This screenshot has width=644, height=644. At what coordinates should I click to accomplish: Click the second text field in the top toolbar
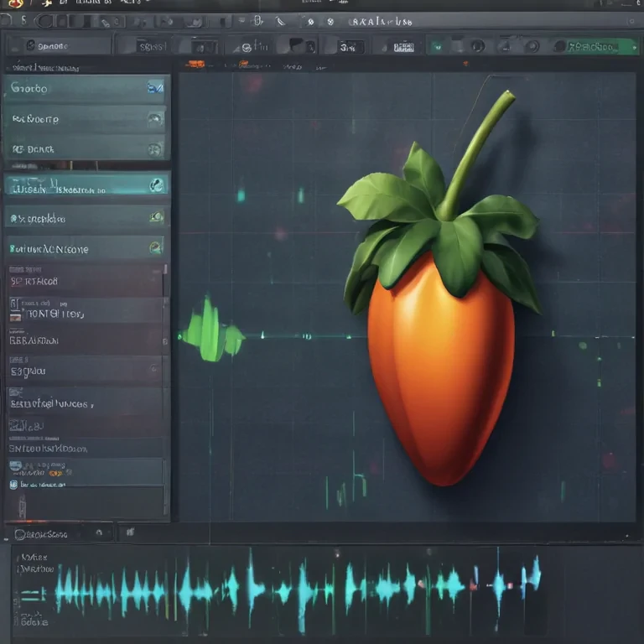[x=153, y=47]
